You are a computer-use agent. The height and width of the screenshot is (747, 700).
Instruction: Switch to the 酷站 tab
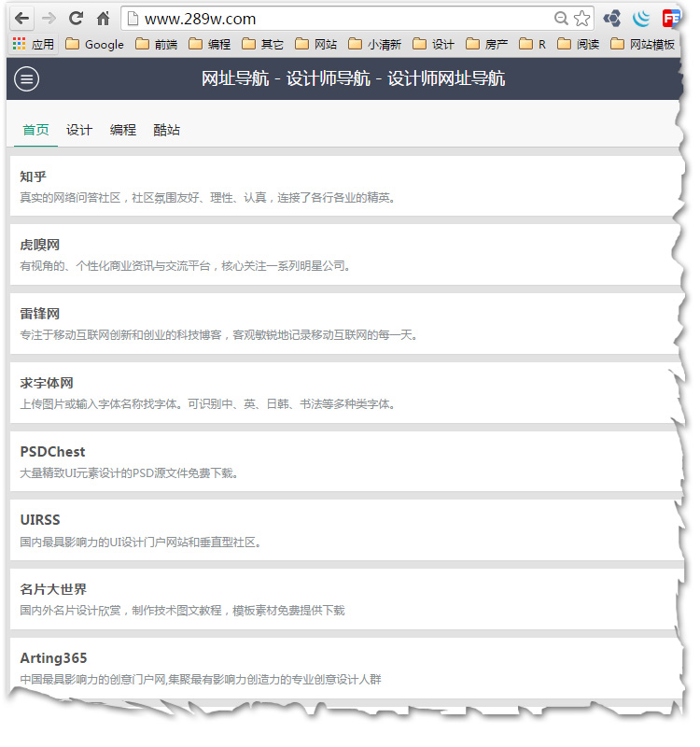pos(167,130)
